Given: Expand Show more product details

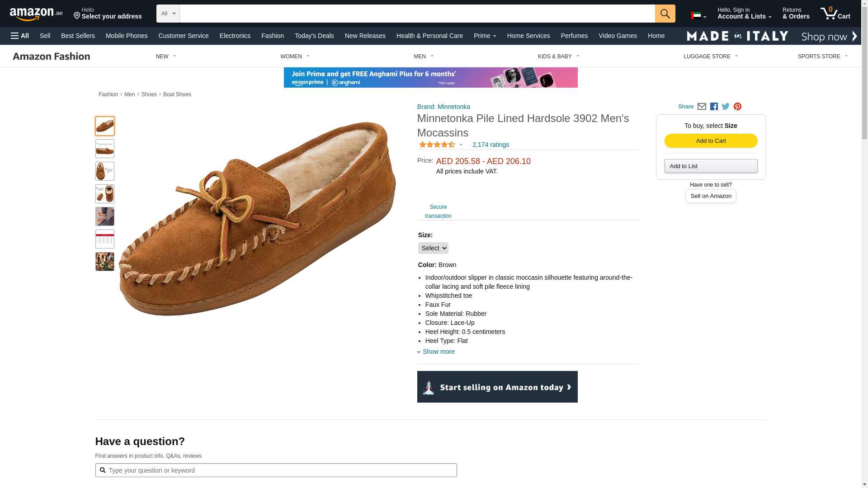Looking at the screenshot, I should (438, 352).
